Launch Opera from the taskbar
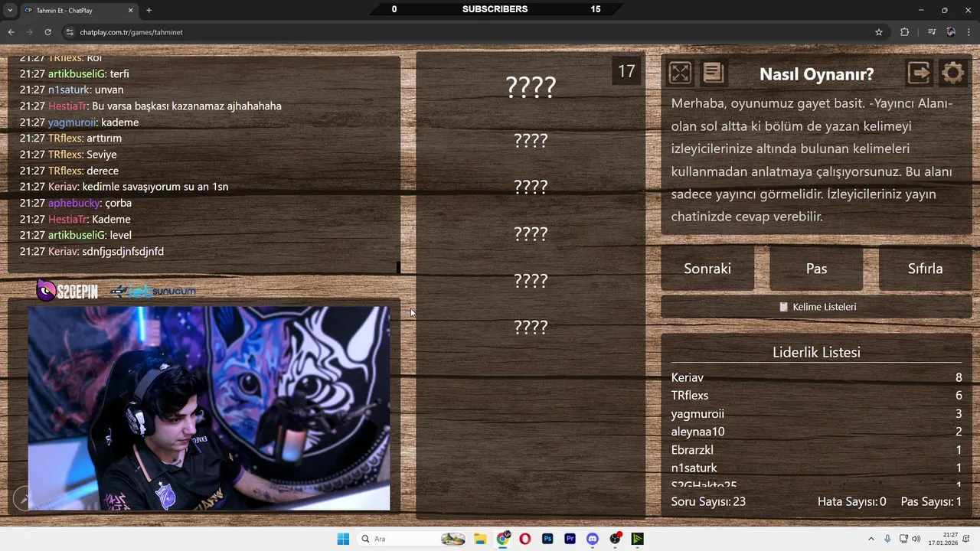980x551 pixels. [525, 539]
